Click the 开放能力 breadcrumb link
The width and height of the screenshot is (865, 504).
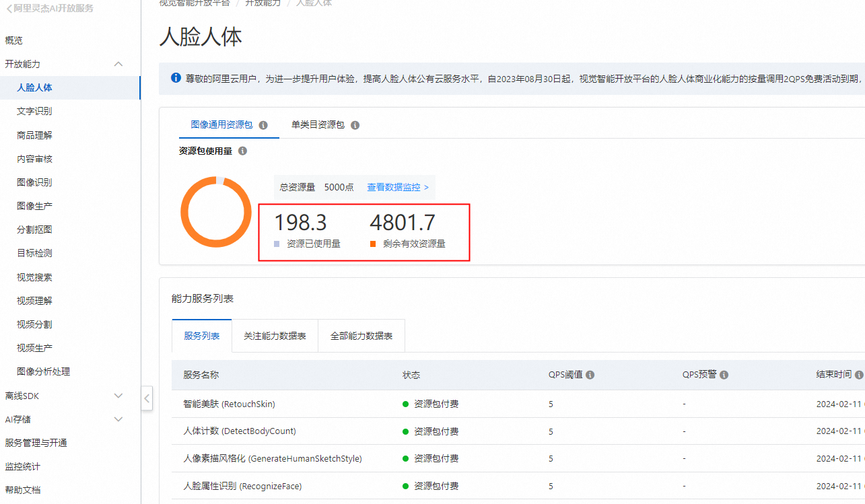pyautogui.click(x=263, y=3)
